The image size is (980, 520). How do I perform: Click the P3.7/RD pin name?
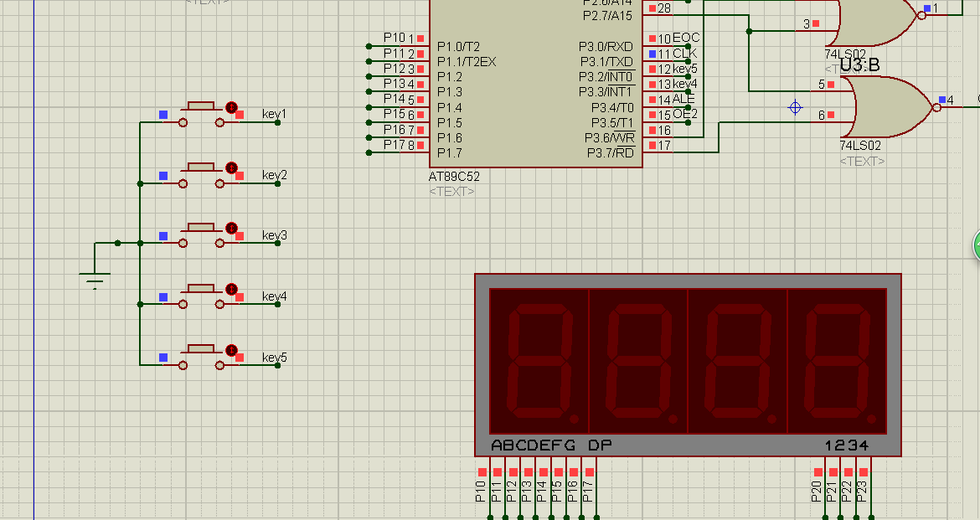[x=610, y=153]
